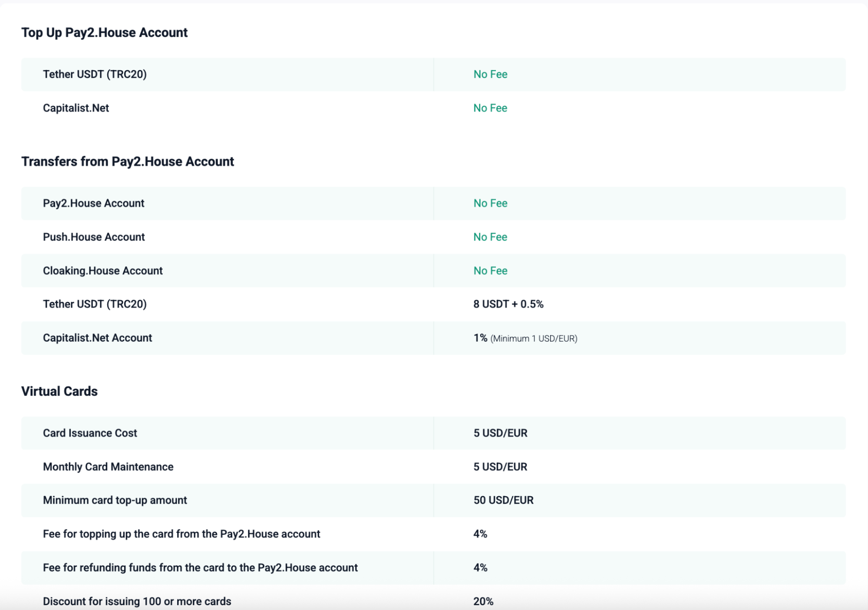Select "Tether USDT (TRC20)" in the Transfers section

(x=95, y=304)
